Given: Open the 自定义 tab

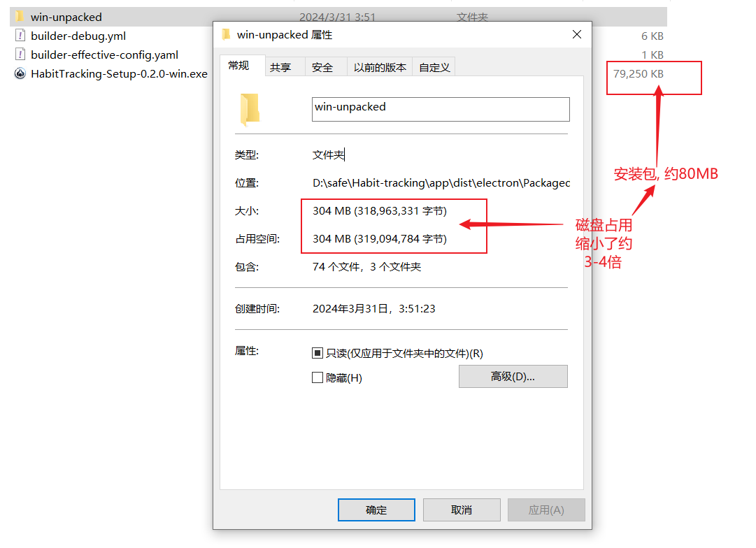Looking at the screenshot, I should pyautogui.click(x=434, y=68).
